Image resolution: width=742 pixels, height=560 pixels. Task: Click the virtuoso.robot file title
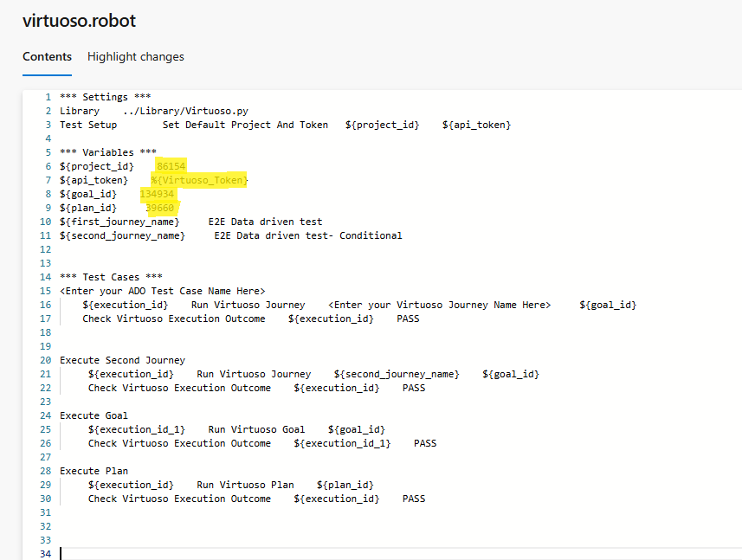[79, 21]
